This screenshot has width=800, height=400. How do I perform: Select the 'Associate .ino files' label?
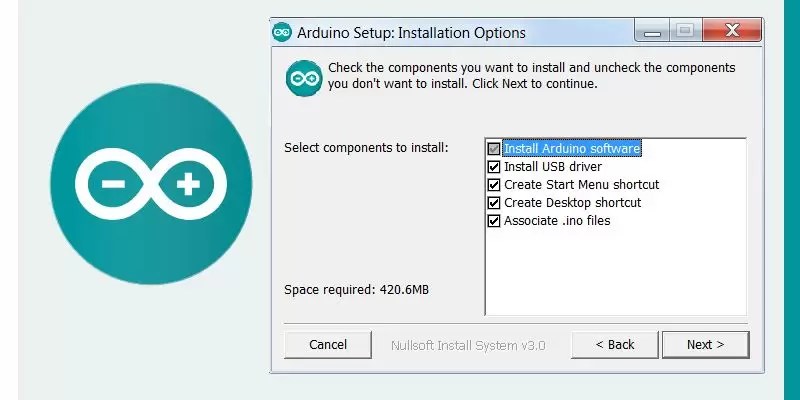point(557,221)
